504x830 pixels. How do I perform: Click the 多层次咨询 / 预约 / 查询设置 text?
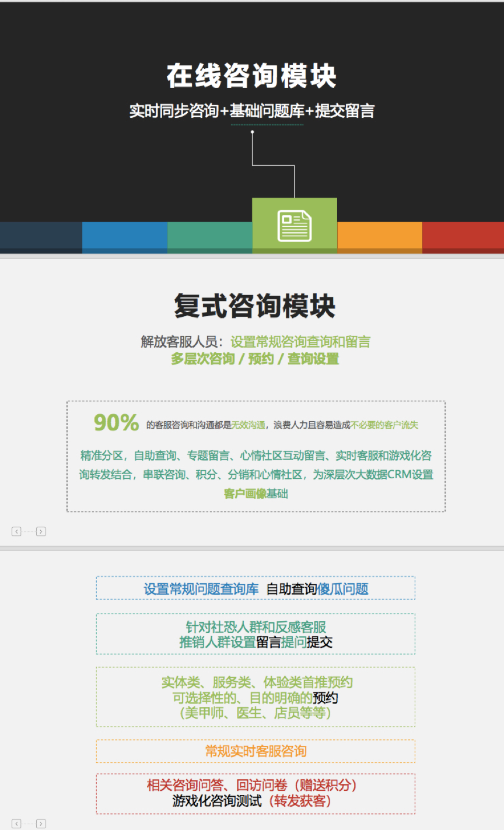tap(255, 359)
